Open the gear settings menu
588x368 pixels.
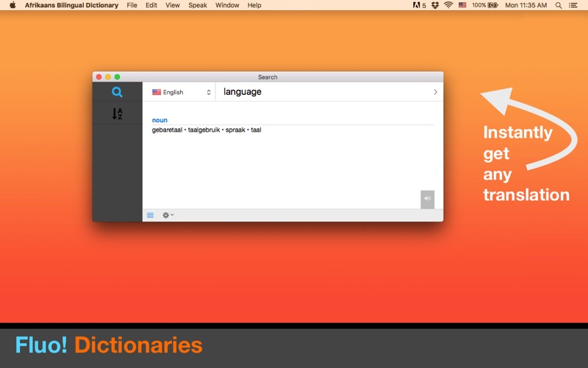pyautogui.click(x=168, y=215)
